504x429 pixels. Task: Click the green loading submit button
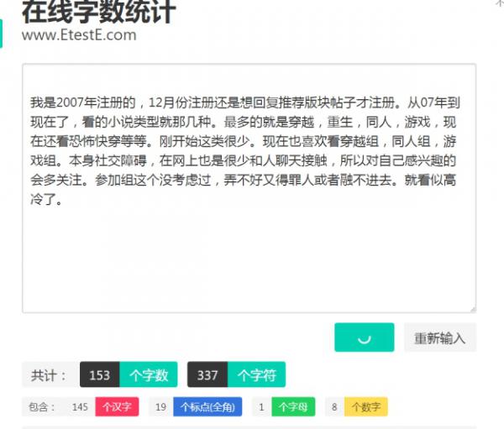pos(364,337)
